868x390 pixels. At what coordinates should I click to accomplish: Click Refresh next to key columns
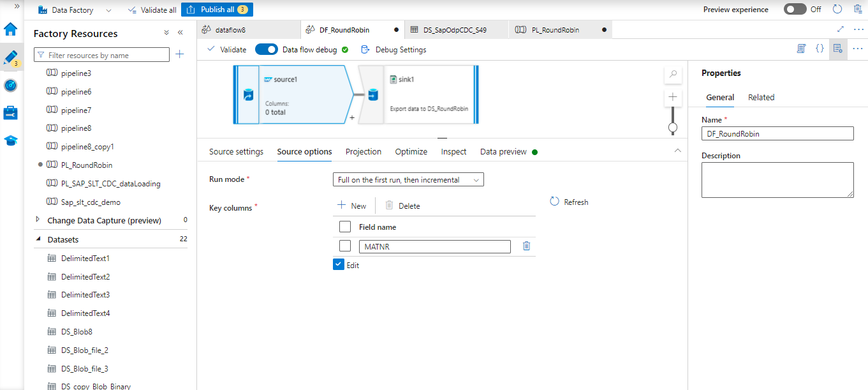(569, 202)
